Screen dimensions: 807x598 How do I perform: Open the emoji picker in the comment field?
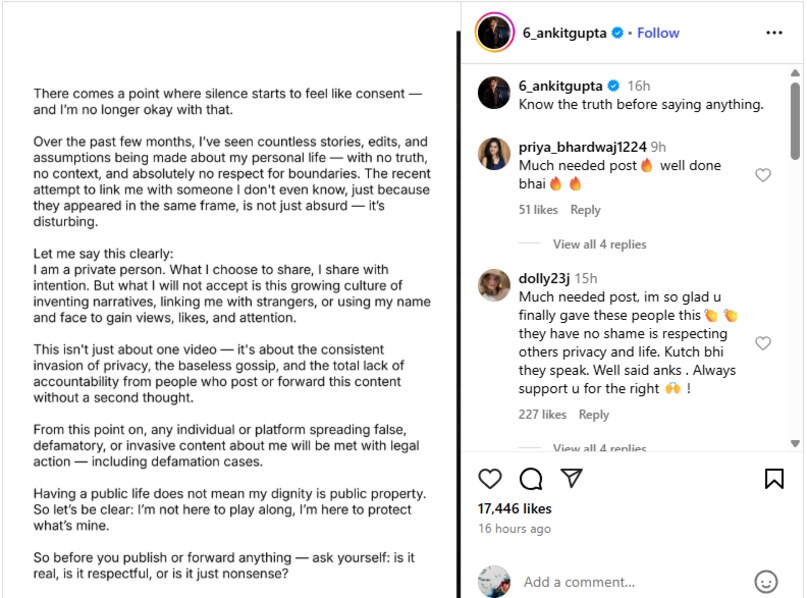[x=765, y=582]
